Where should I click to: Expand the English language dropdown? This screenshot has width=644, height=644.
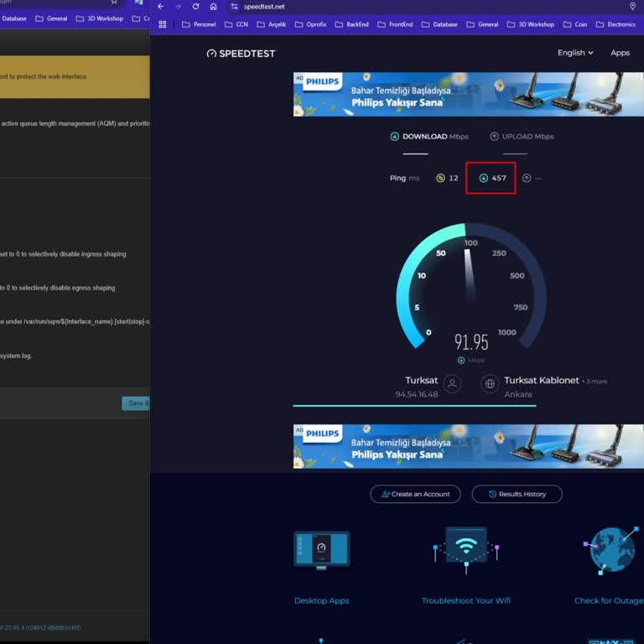pyautogui.click(x=575, y=53)
